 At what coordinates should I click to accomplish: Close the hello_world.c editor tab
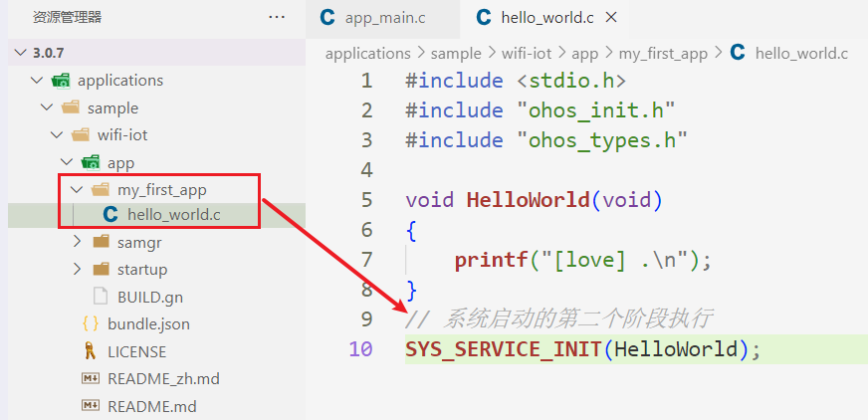click(611, 18)
